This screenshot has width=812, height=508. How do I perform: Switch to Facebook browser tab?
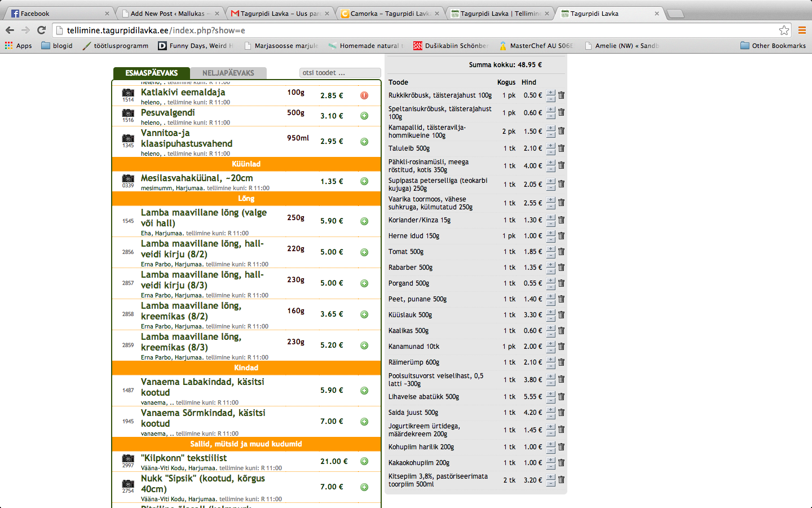pos(59,14)
